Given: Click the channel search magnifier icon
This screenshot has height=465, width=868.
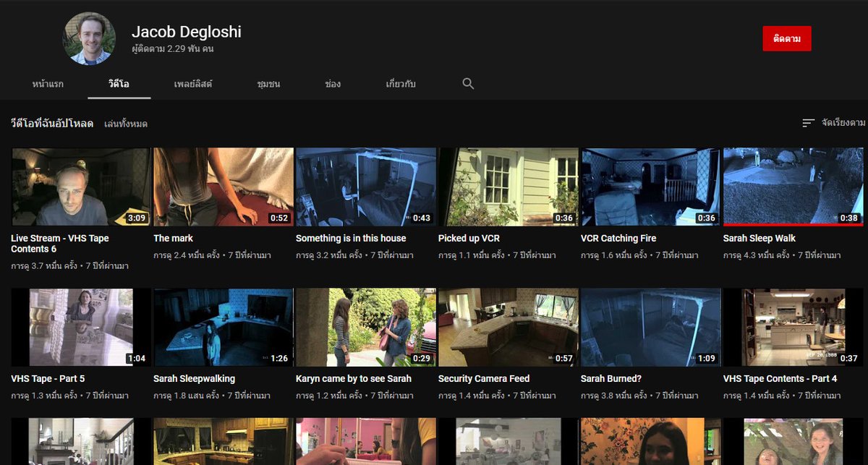Looking at the screenshot, I should pyautogui.click(x=468, y=84).
